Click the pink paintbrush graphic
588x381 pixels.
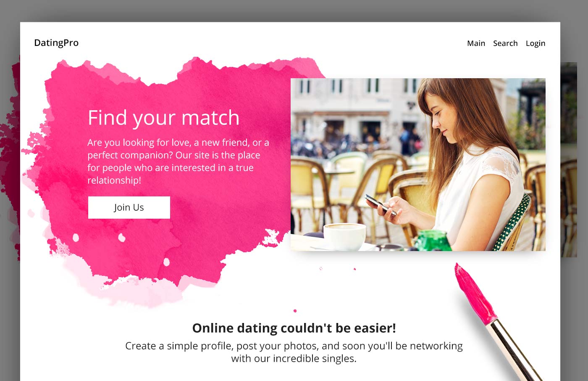[497, 321]
